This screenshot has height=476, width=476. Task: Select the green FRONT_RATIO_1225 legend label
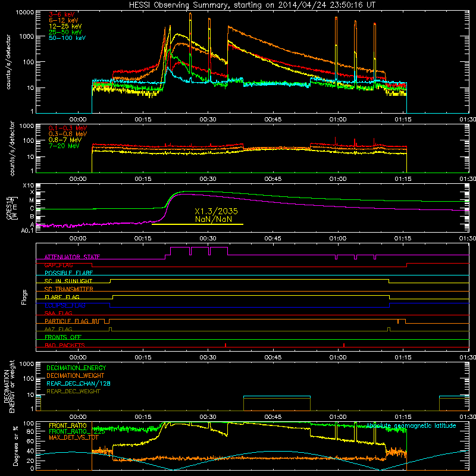coord(77,431)
